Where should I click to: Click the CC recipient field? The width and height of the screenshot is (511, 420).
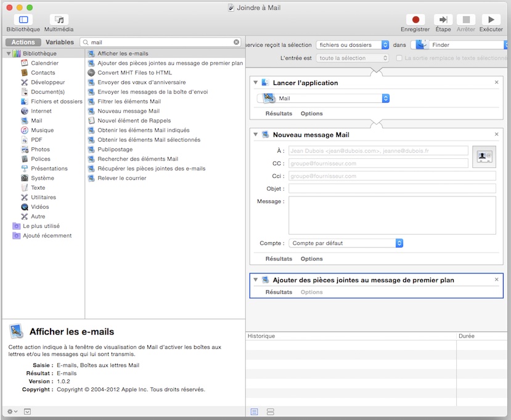pyautogui.click(x=378, y=163)
